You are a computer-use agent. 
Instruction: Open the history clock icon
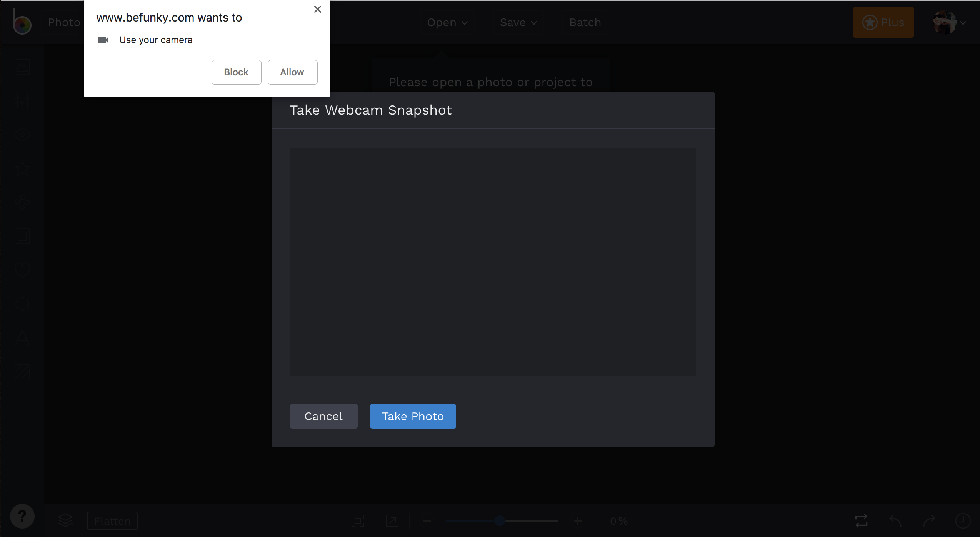(963, 521)
